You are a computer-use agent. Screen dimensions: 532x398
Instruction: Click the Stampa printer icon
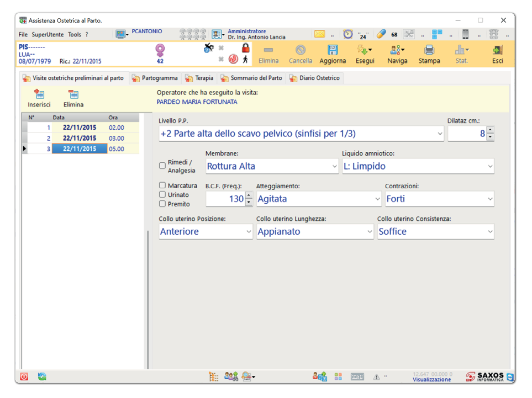pos(429,50)
